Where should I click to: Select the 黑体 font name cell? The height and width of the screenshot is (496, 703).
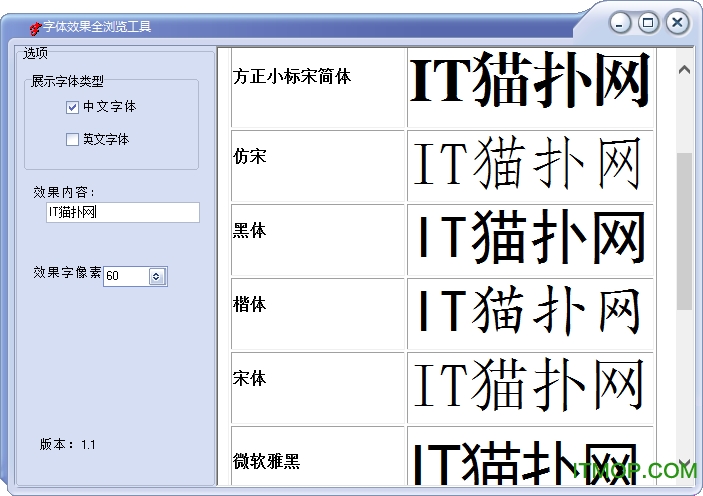(318, 240)
